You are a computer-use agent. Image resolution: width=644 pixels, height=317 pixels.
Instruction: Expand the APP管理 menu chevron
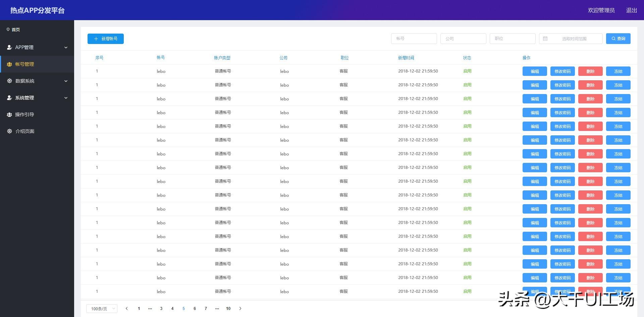[66, 47]
